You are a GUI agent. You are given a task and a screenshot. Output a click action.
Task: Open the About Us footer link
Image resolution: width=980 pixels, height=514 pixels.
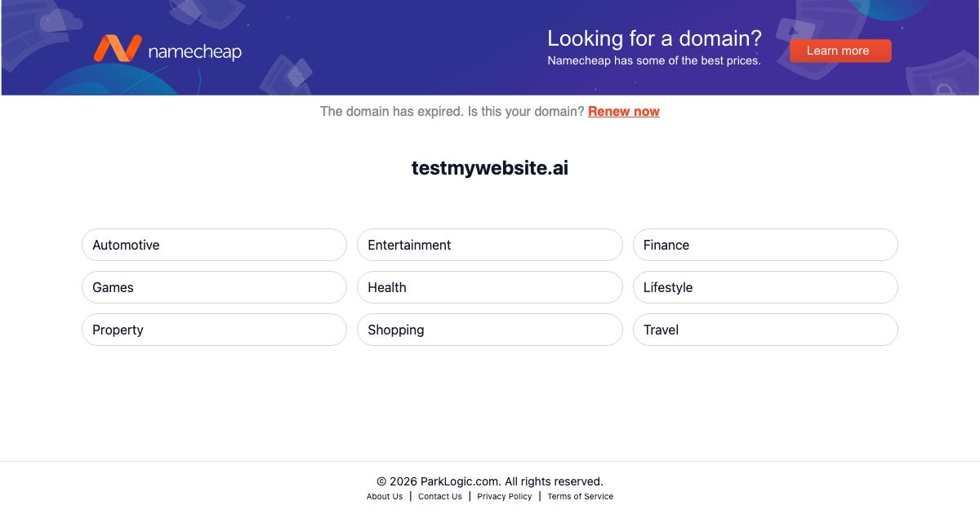pyautogui.click(x=385, y=496)
